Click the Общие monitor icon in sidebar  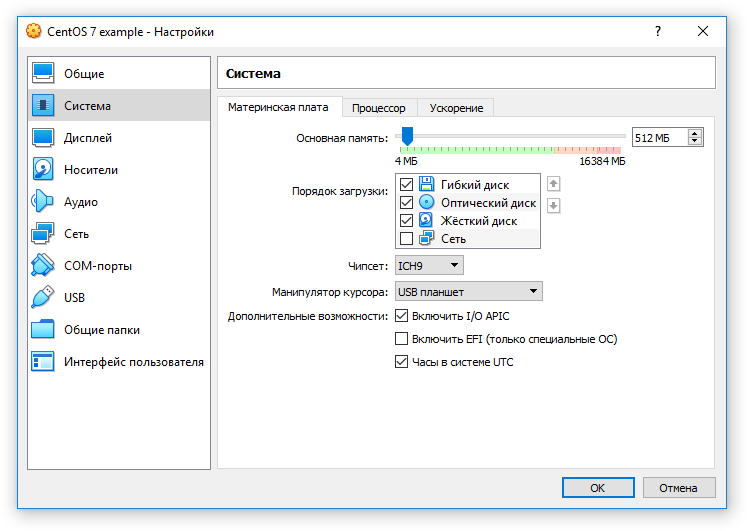click(x=43, y=73)
